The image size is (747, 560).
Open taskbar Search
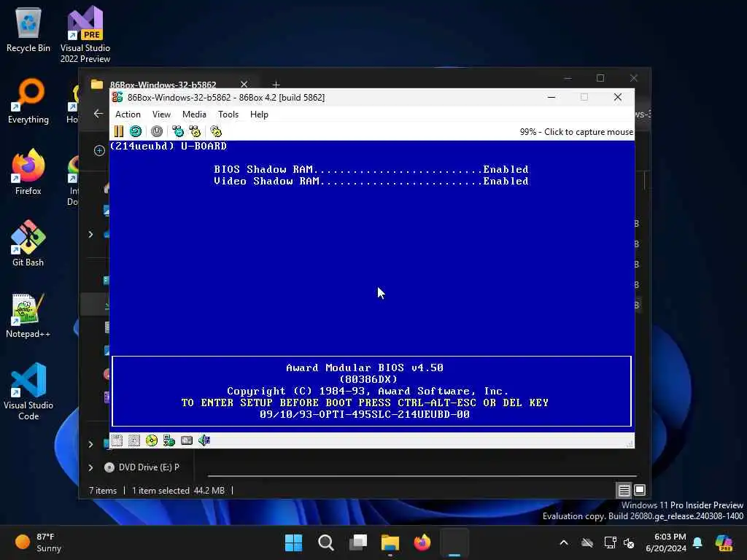tap(326, 542)
